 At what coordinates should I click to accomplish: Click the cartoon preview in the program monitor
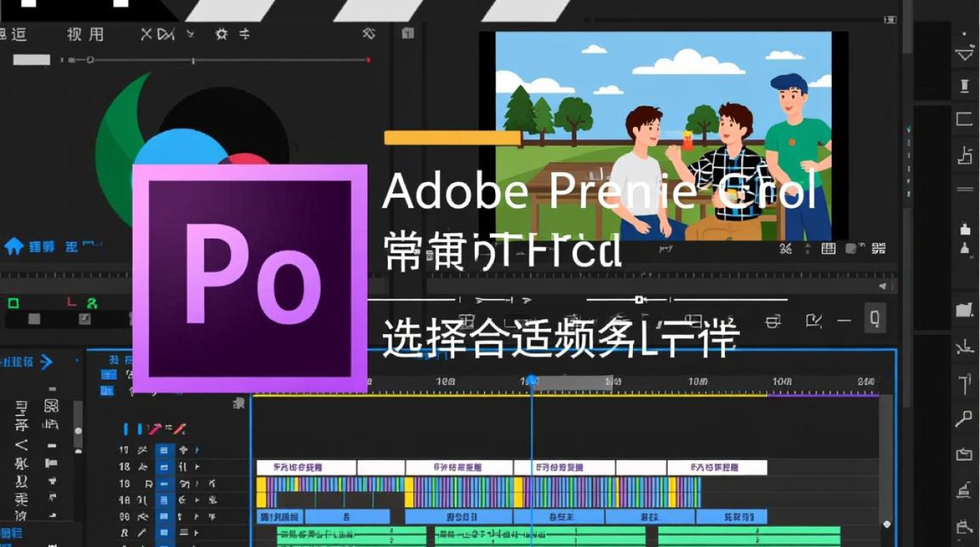[664, 136]
